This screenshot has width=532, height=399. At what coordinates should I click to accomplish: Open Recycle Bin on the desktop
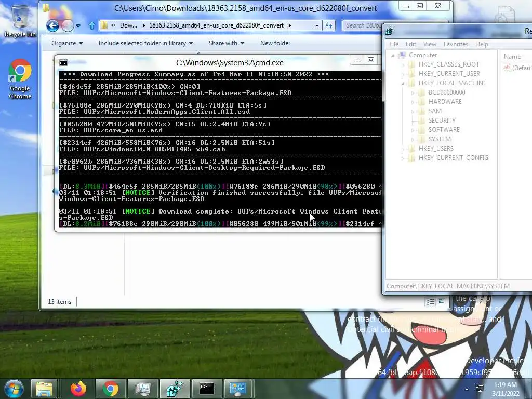pos(20,20)
